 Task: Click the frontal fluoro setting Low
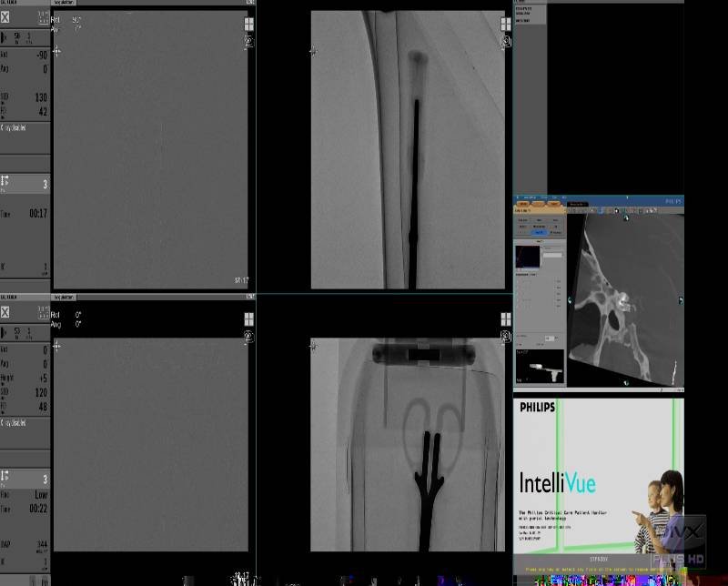point(41,495)
